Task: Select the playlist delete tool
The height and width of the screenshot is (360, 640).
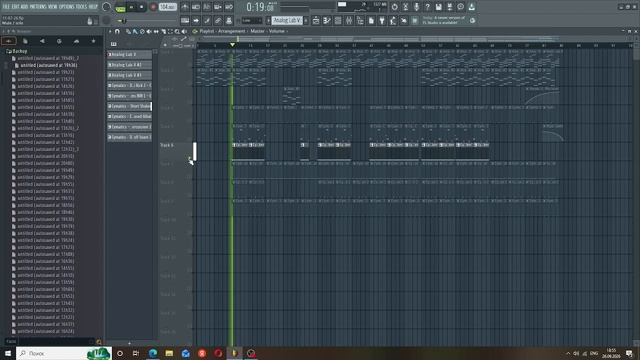Action: tap(142, 31)
